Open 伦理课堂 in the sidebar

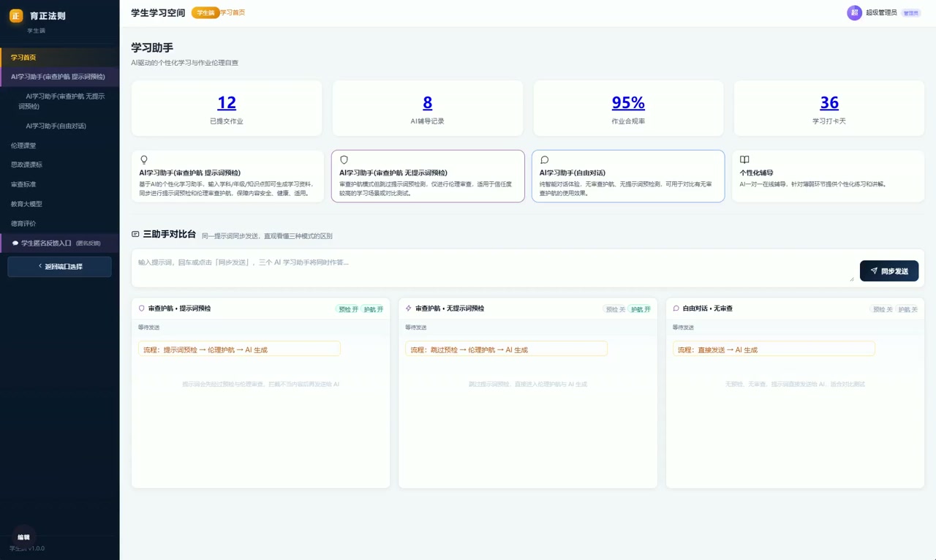pos(60,145)
